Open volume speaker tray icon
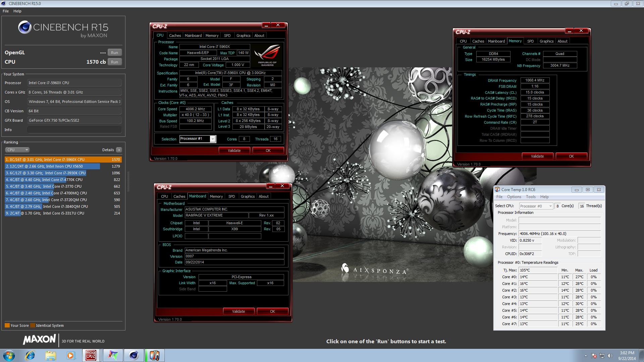Screen dimensions: 644x362 tap(610, 356)
